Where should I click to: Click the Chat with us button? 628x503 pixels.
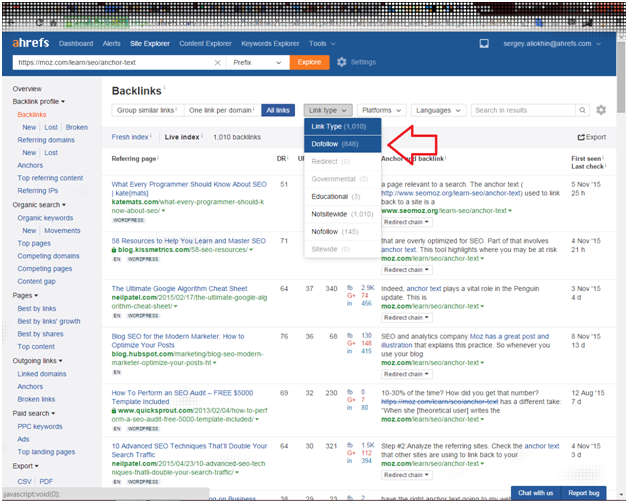[535, 493]
